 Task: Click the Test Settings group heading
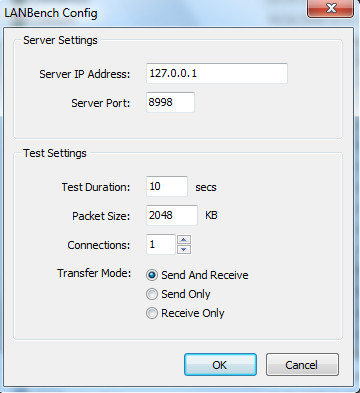click(x=55, y=153)
